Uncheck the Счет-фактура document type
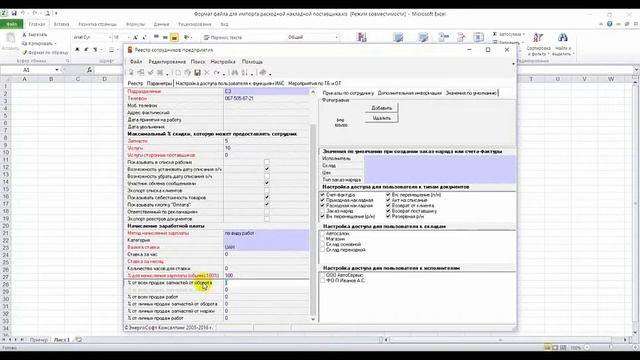The width and height of the screenshot is (640, 360). [x=322, y=195]
